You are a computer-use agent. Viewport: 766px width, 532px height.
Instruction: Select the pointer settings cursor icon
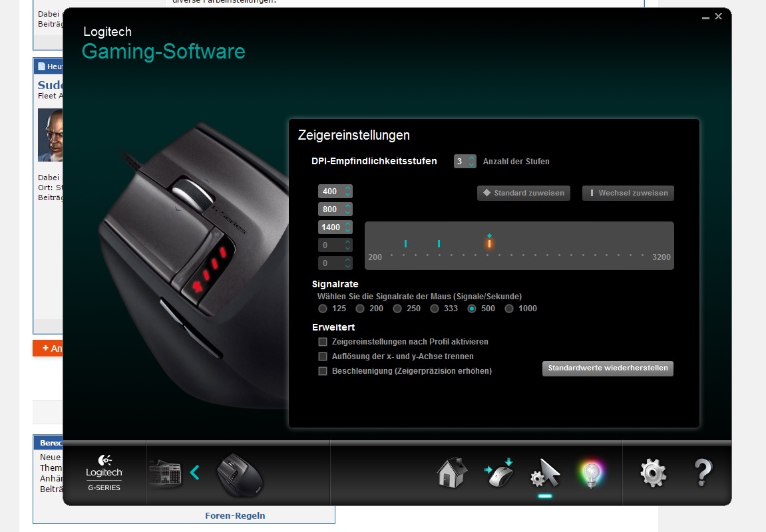544,473
